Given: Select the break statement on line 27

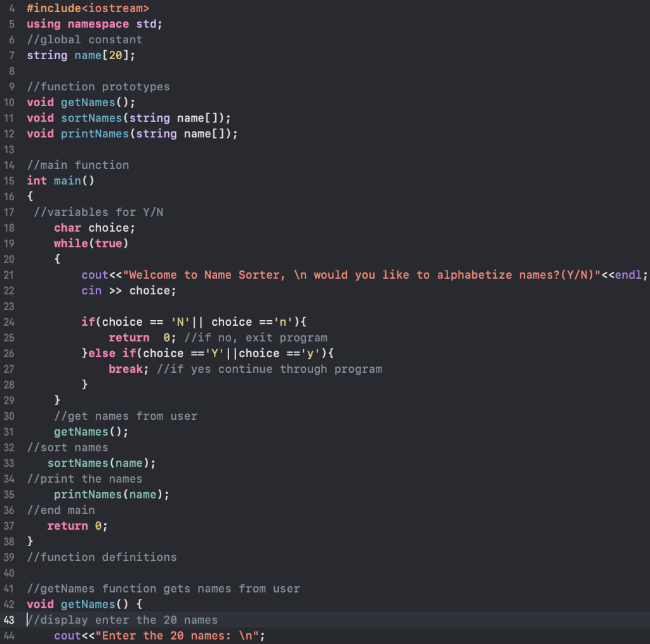Looking at the screenshot, I should [x=126, y=368].
